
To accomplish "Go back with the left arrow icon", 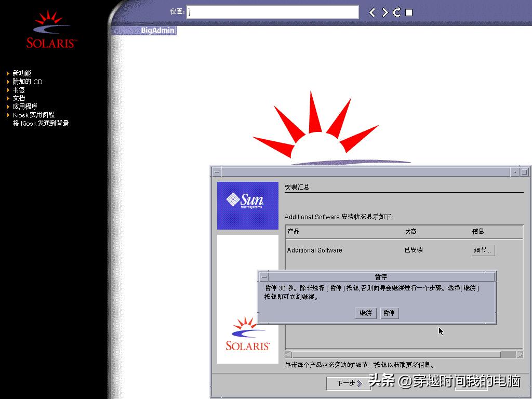I will (372, 12).
